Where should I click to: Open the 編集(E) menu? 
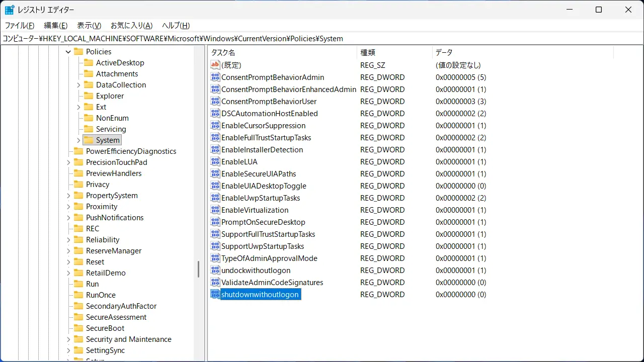coord(56,25)
